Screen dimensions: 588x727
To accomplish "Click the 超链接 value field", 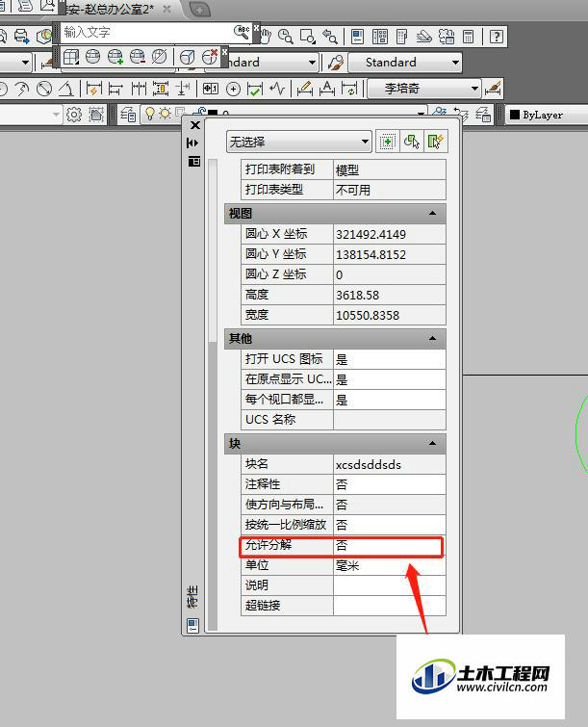I will [389, 606].
